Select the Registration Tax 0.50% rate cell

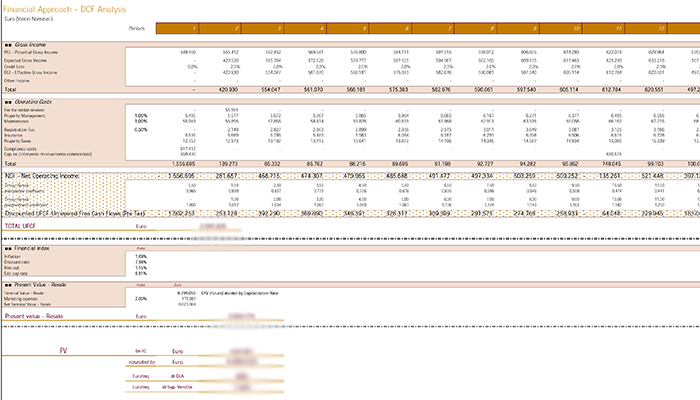point(141,130)
